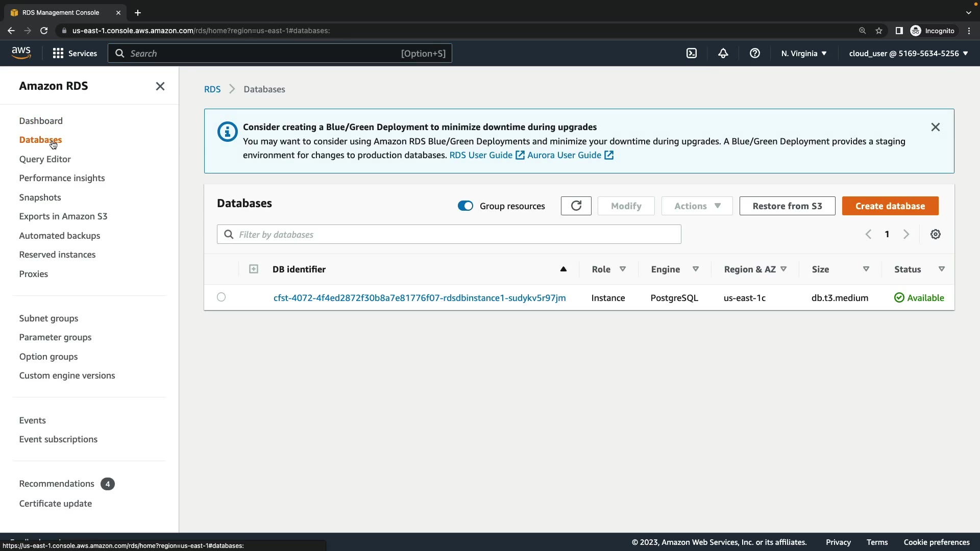The image size is (980, 551).
Task: Expand all rows via DB identifier plus box
Action: pos(254,269)
